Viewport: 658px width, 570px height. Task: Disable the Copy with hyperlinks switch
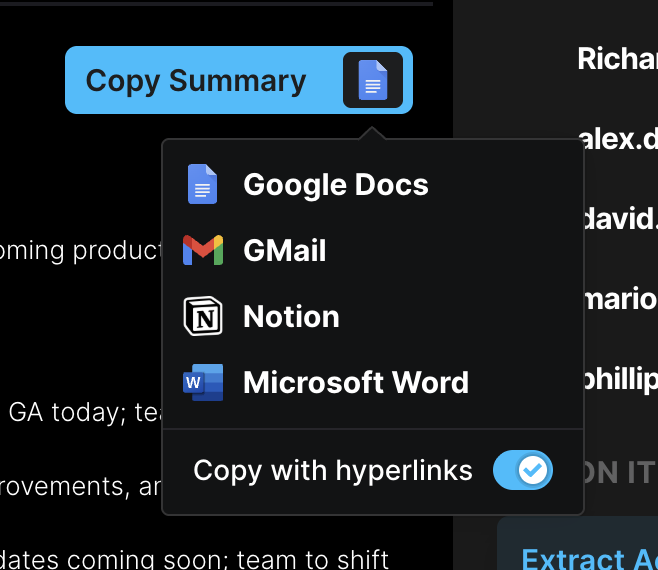(522, 470)
